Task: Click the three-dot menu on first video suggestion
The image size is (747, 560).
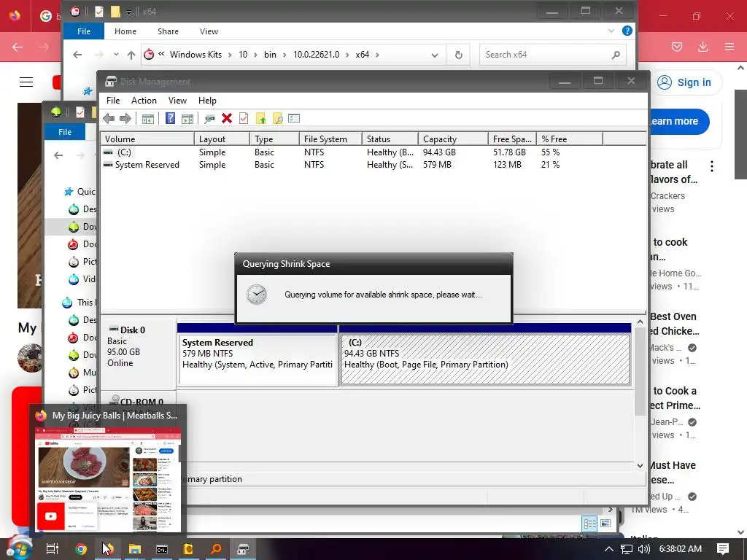Action: point(712,166)
